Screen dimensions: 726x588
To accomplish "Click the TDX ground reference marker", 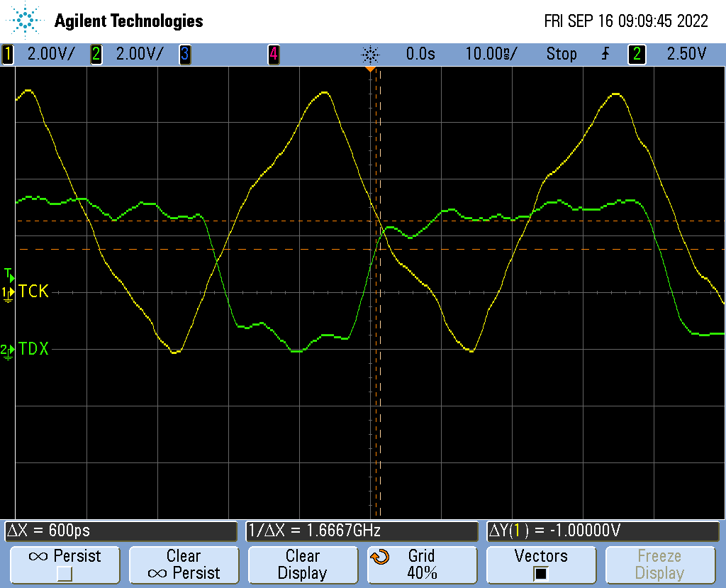I will (x=8, y=350).
